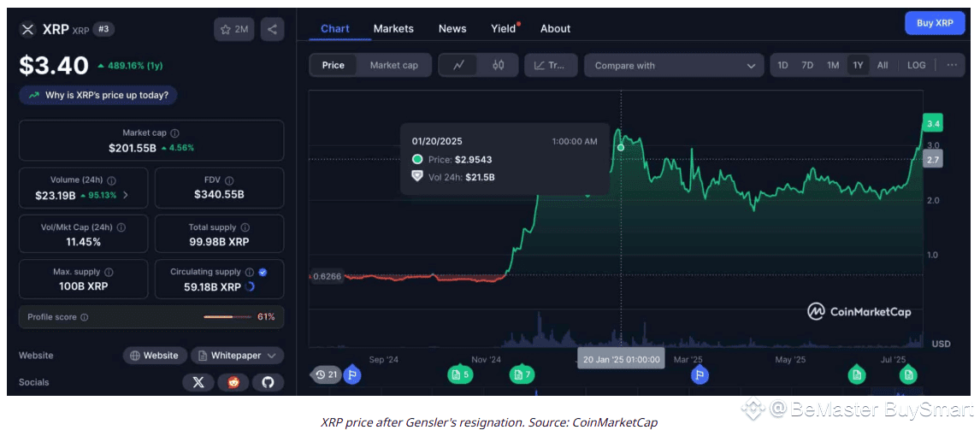980x430 pixels.
Task: Click the green document marker near Jul '25
Action: pyautogui.click(x=907, y=374)
